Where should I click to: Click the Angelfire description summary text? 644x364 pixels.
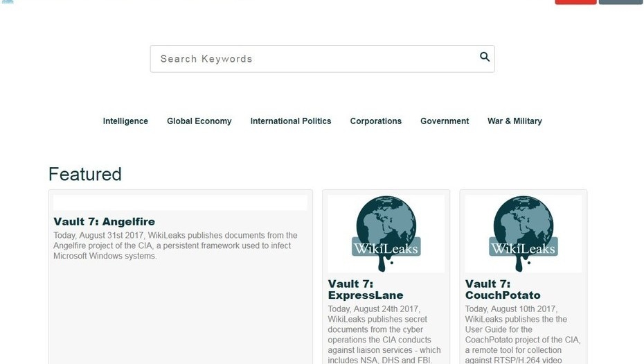click(x=175, y=245)
